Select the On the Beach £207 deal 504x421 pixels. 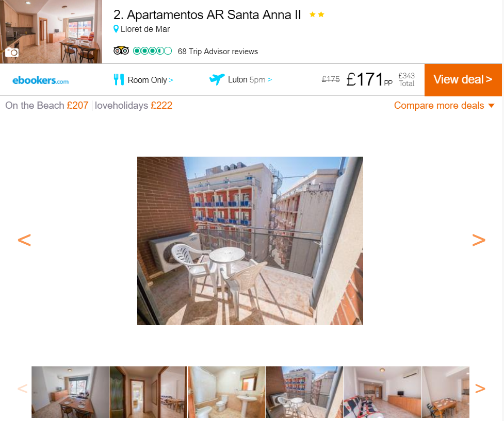point(47,105)
